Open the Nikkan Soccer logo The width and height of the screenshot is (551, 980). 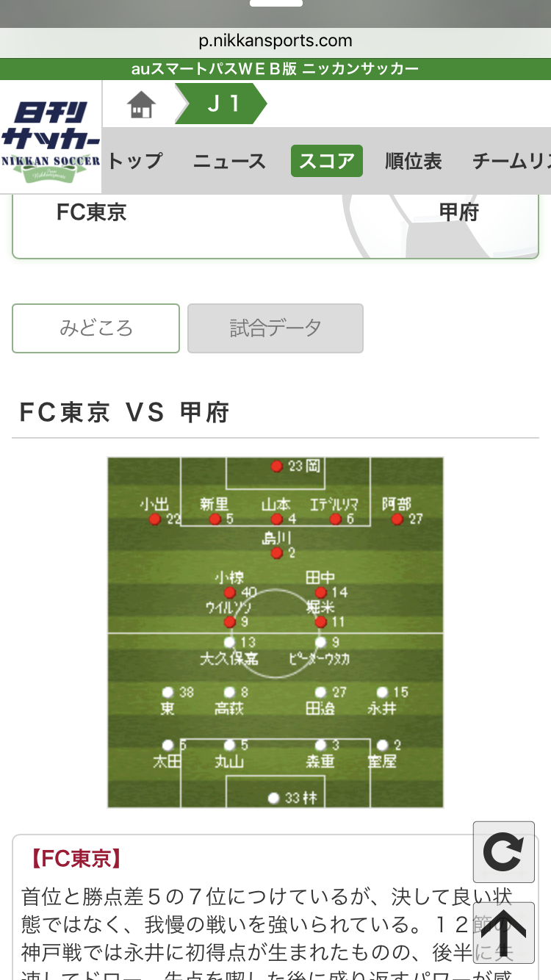(x=51, y=137)
